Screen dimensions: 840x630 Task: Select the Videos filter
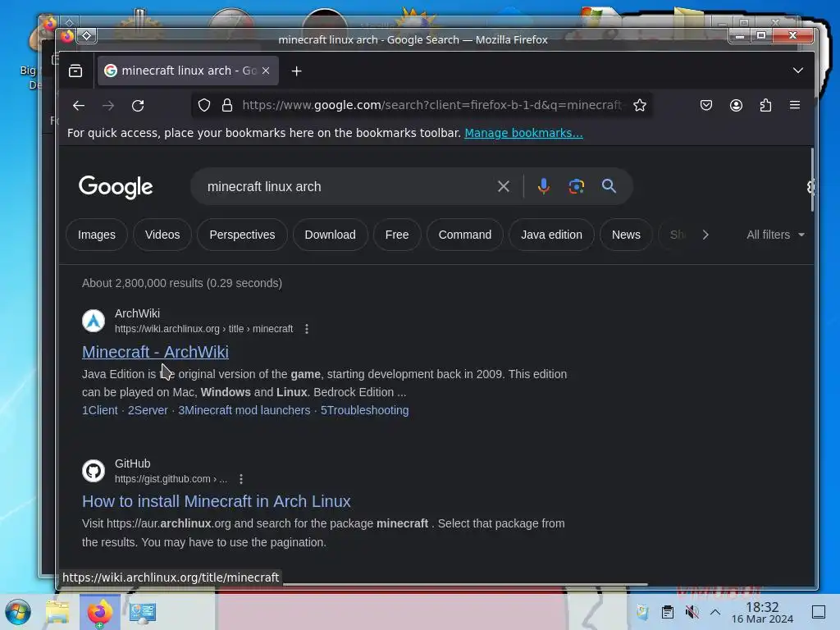point(162,235)
